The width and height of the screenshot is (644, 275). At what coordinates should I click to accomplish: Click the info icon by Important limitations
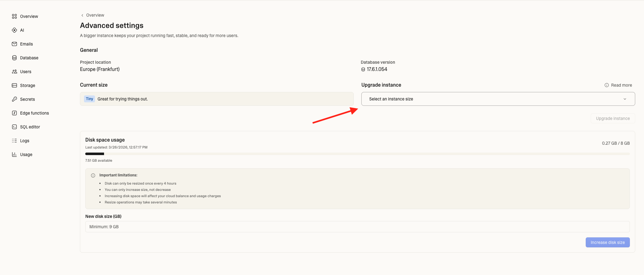pyautogui.click(x=93, y=175)
